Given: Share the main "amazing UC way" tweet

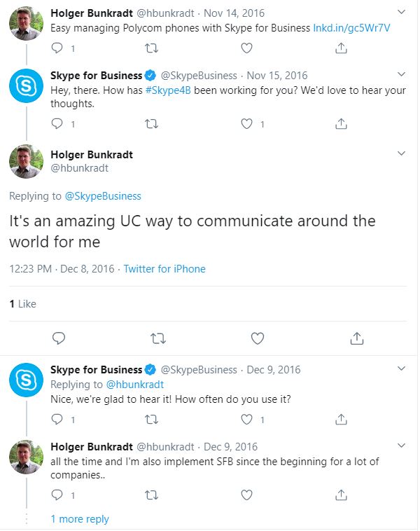Looking at the screenshot, I should point(356,338).
